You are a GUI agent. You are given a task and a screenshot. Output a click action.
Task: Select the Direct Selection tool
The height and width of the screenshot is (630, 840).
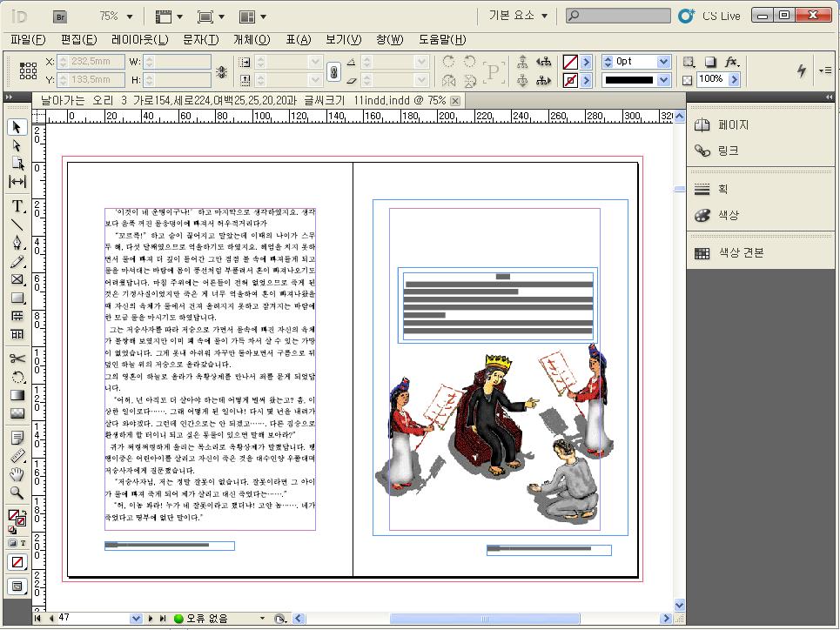click(x=17, y=145)
